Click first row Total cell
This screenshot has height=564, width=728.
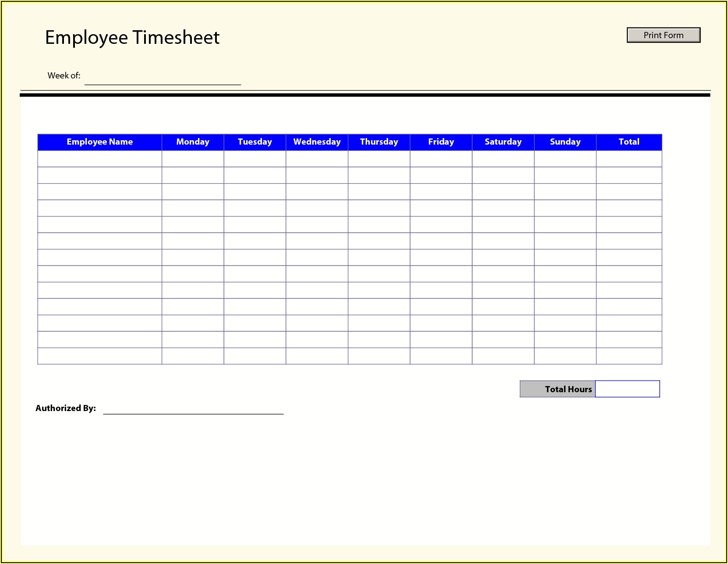point(629,159)
